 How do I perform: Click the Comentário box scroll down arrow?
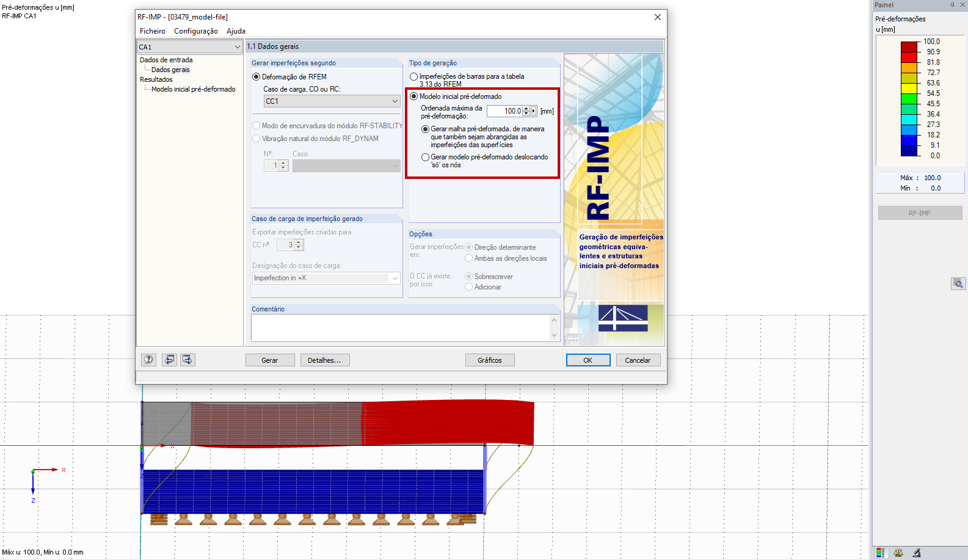pyautogui.click(x=555, y=335)
